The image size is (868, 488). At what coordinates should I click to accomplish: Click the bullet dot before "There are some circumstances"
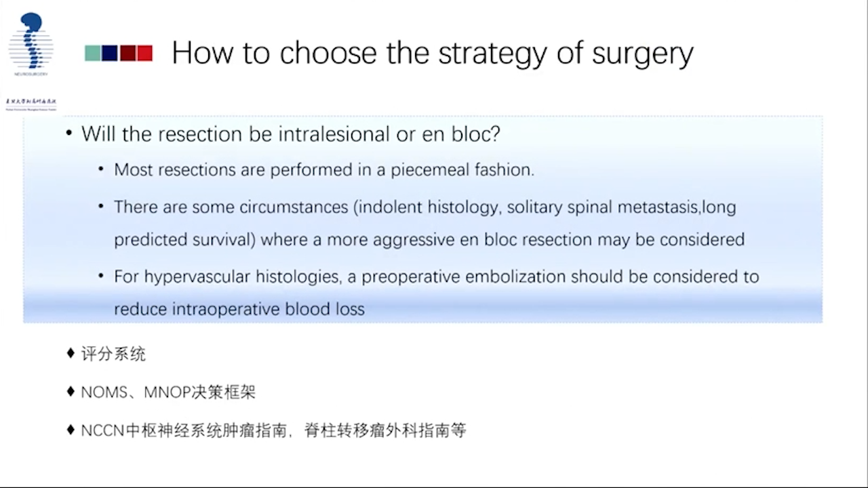pyautogui.click(x=101, y=206)
